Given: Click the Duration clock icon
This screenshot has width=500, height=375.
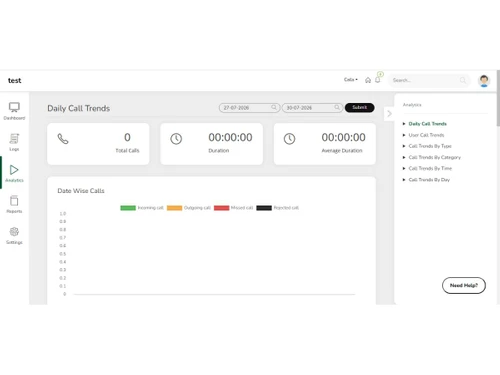Looking at the screenshot, I should [x=176, y=139].
